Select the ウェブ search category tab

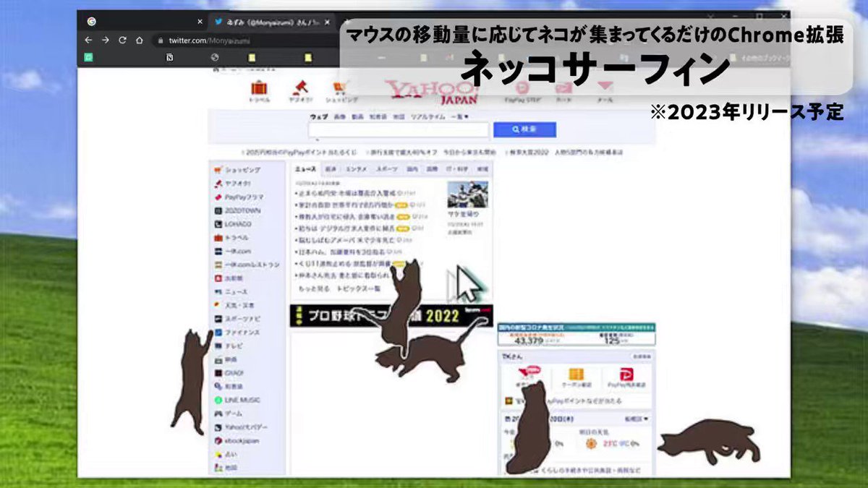pos(318,116)
